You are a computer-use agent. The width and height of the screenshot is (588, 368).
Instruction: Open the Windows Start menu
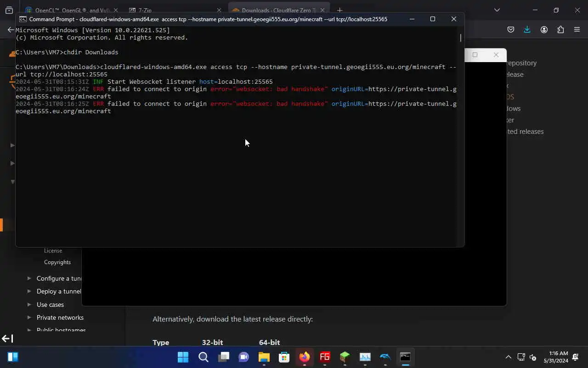(183, 357)
